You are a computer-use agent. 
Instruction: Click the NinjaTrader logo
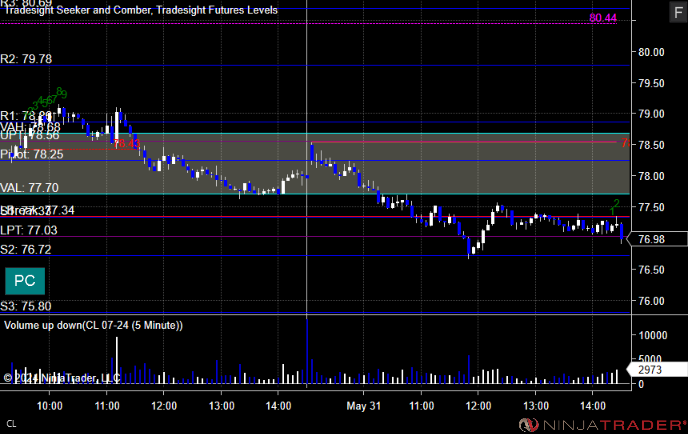(x=602, y=425)
